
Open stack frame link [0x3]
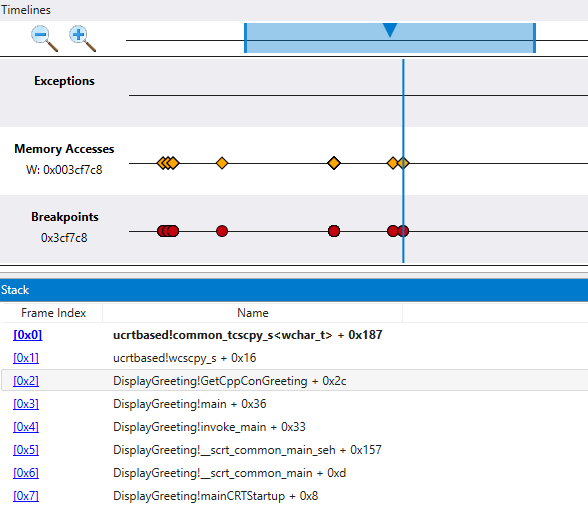[26, 404]
